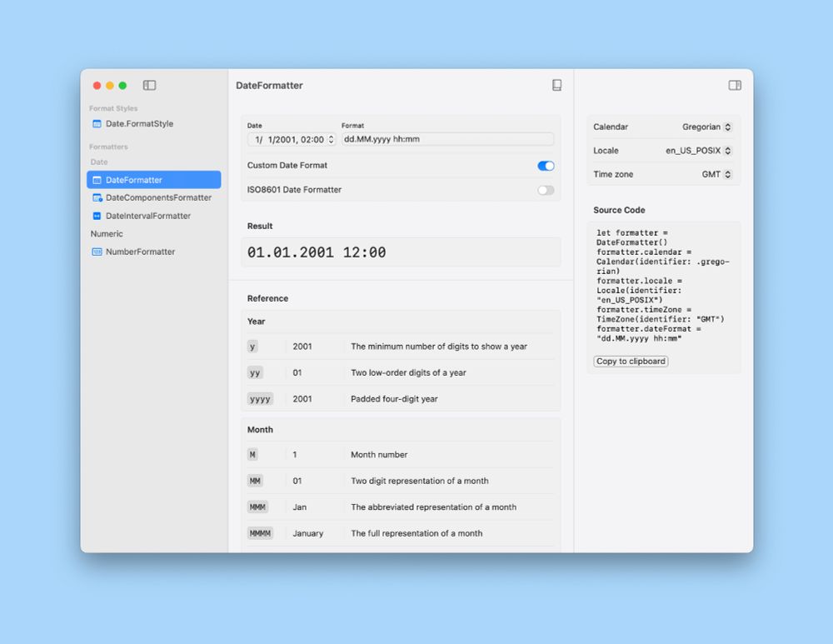Click the source code text block
The image size is (833, 644).
point(662,286)
